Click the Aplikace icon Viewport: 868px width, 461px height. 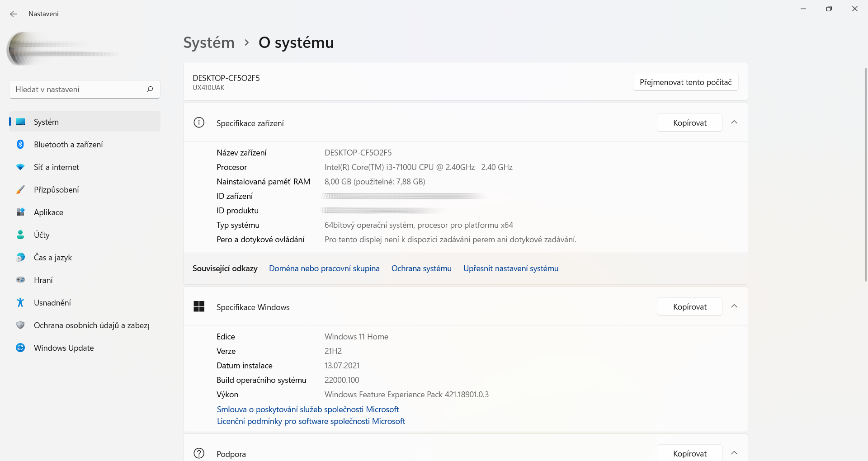click(x=20, y=212)
